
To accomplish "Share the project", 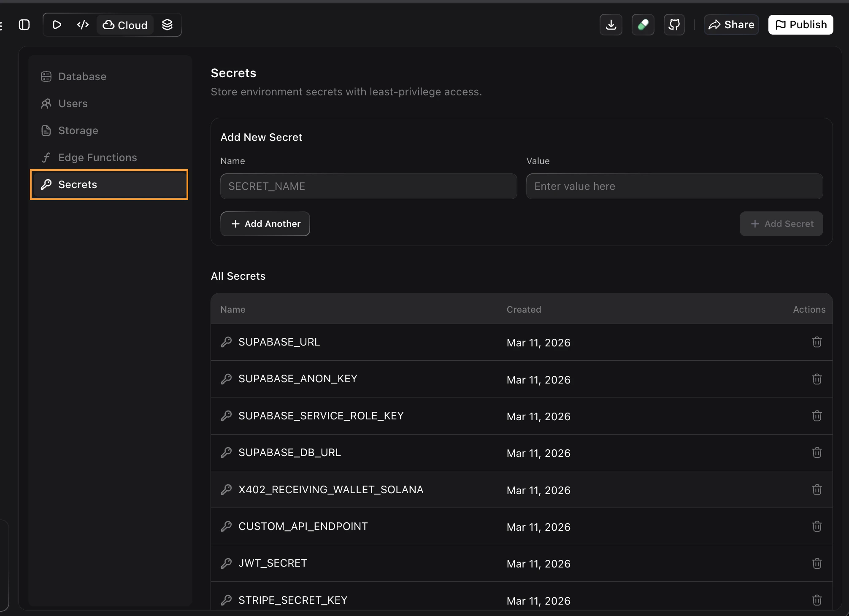I will [731, 24].
